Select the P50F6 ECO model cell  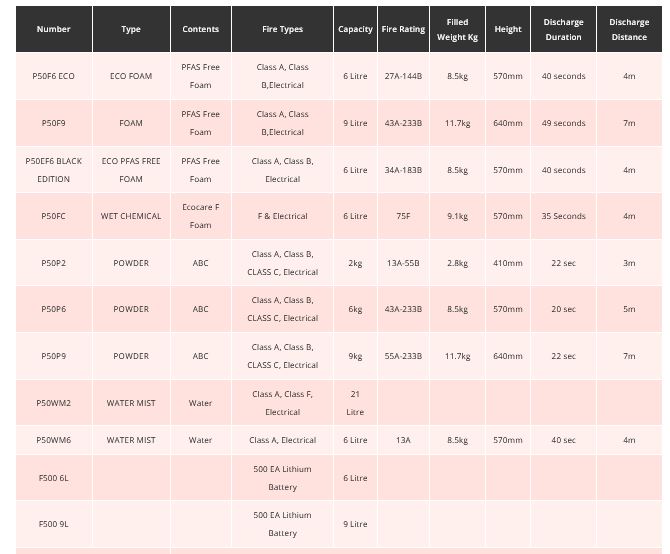(x=53, y=76)
